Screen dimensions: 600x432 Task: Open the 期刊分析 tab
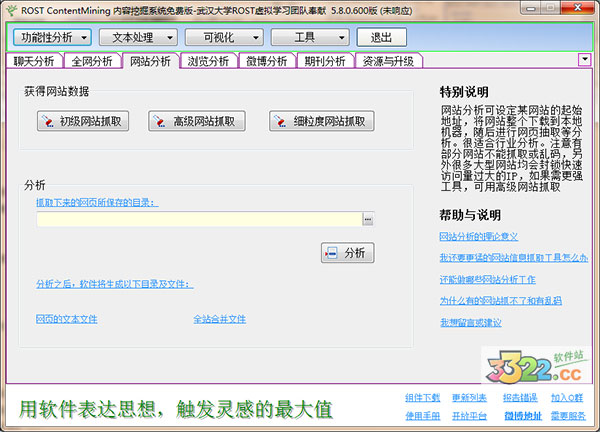(325, 61)
